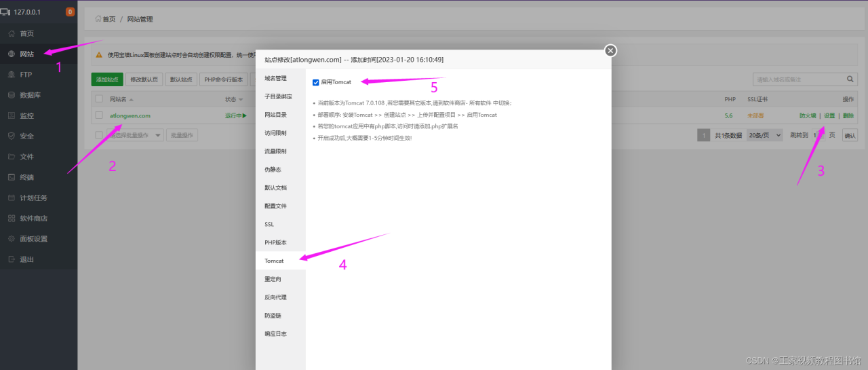Image resolution: width=868 pixels, height=370 pixels.
Task: Click the 退出 logout icon
Action: pyautogui.click(x=12, y=259)
